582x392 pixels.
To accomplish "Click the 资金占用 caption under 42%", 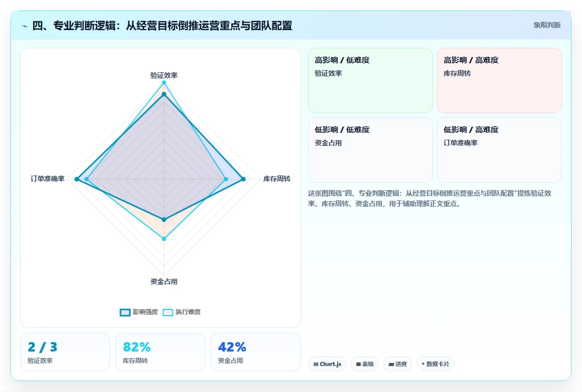I will point(230,360).
